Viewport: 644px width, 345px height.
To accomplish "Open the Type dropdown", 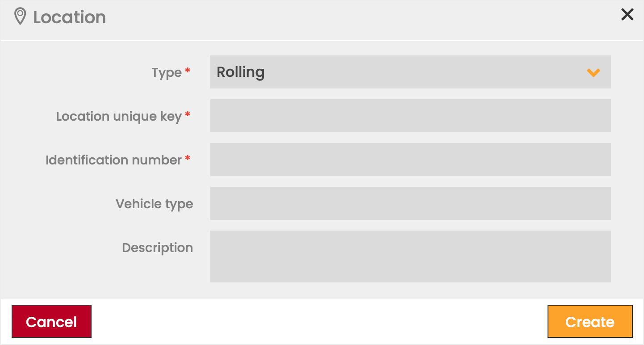I will click(x=410, y=72).
